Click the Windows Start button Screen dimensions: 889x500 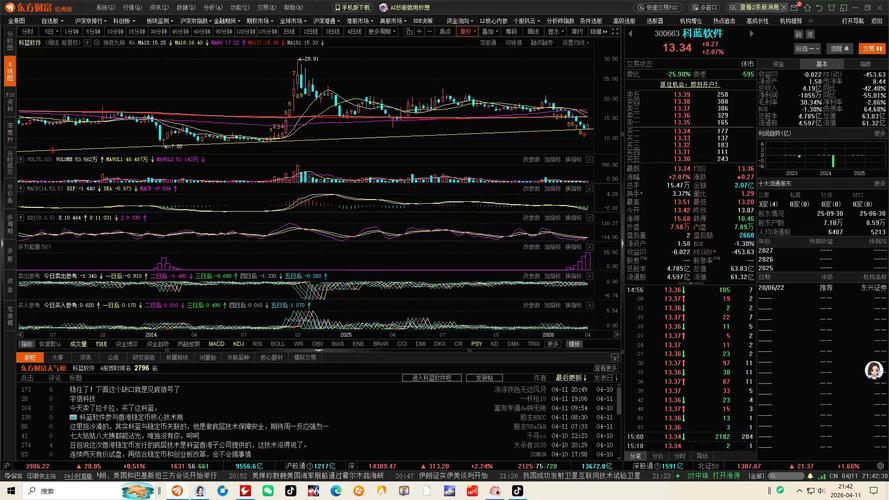tap(10, 490)
